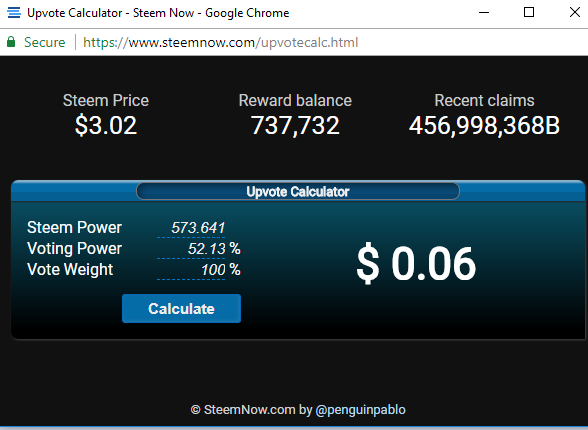
Task: Edit the Vote Weight value 100
Action: (191, 270)
